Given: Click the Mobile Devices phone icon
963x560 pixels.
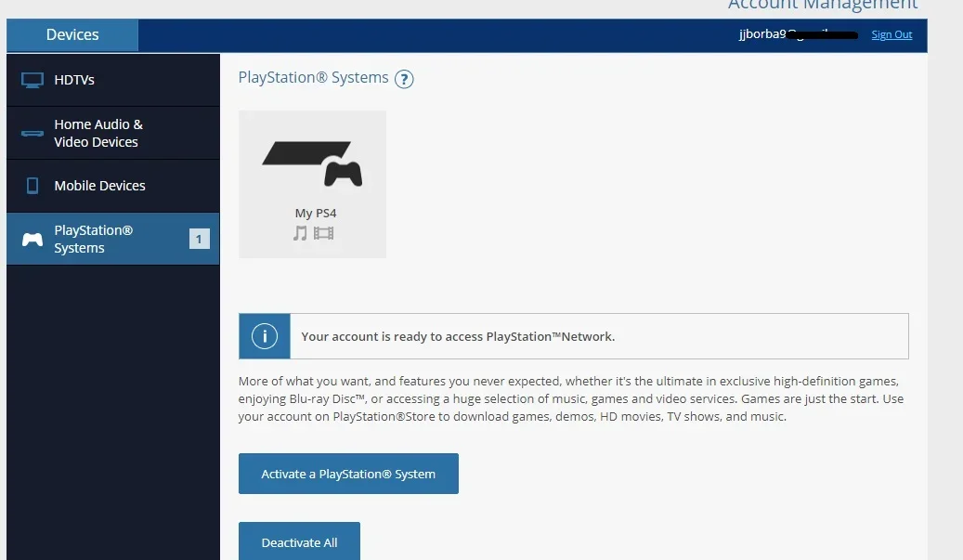Looking at the screenshot, I should pos(33,186).
